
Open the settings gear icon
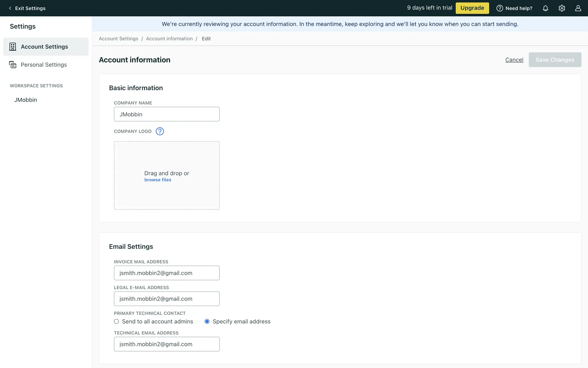pyautogui.click(x=562, y=8)
